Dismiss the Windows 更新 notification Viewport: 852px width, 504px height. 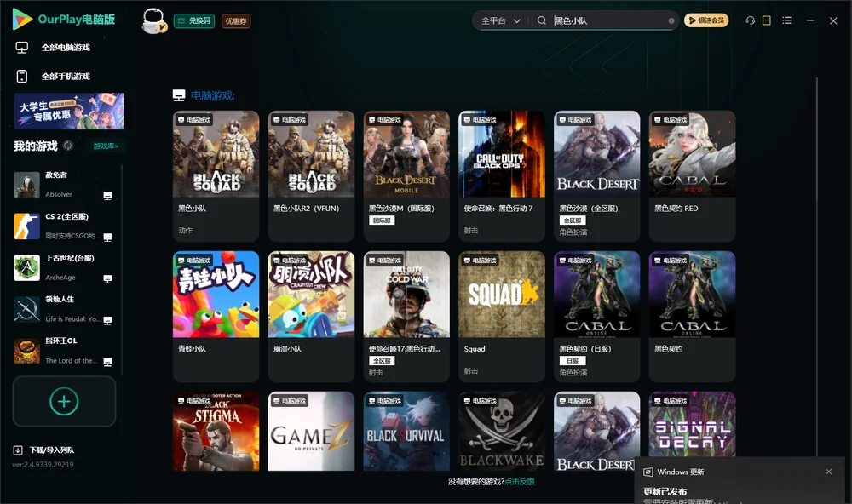coord(829,472)
